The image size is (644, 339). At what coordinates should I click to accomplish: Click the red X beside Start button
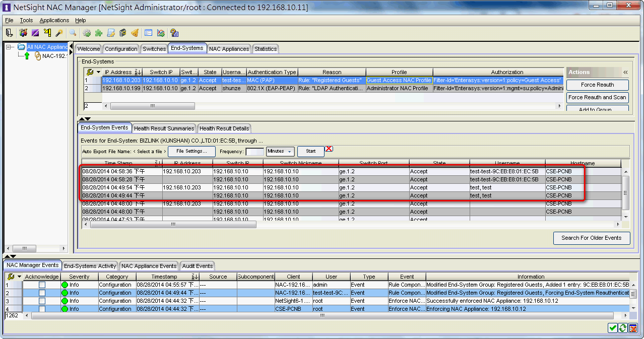[329, 149]
